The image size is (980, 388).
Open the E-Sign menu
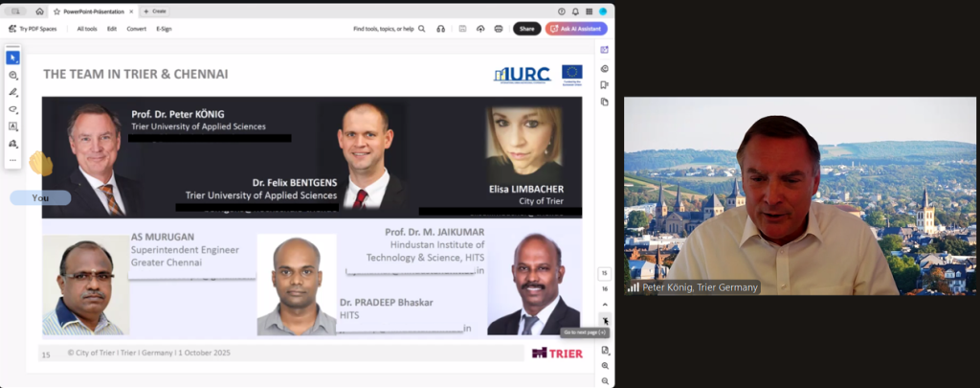click(164, 29)
